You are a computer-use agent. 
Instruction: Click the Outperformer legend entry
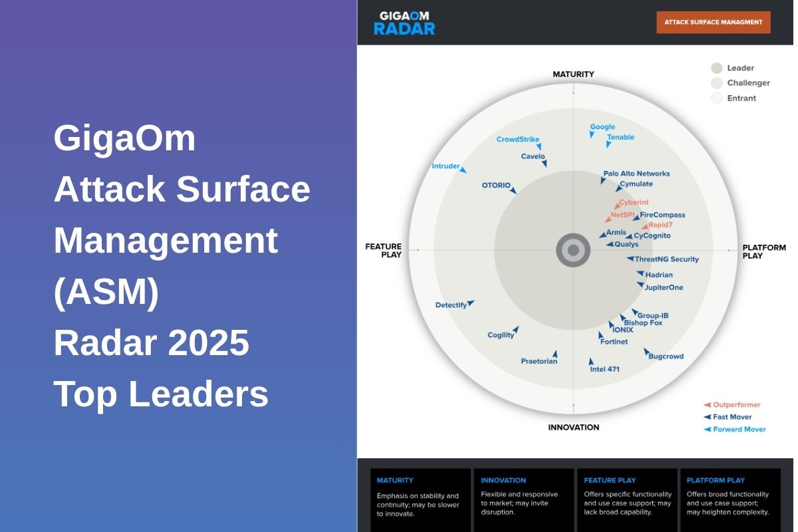point(730,404)
